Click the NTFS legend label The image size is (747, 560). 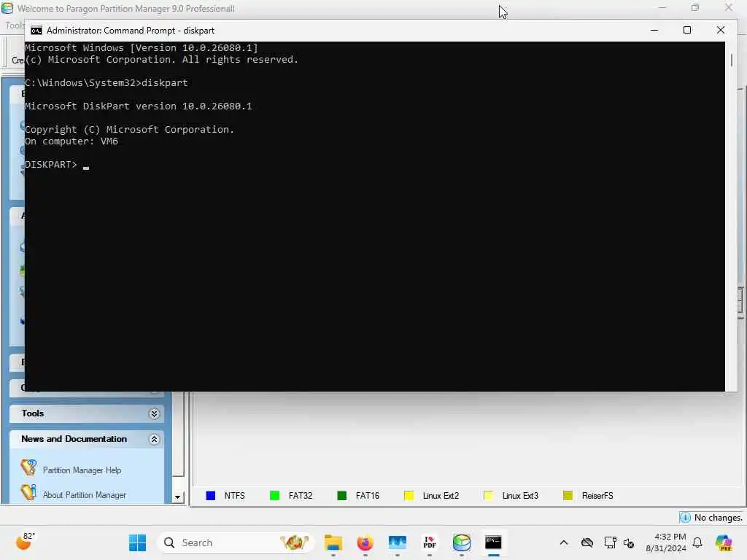pos(234,496)
